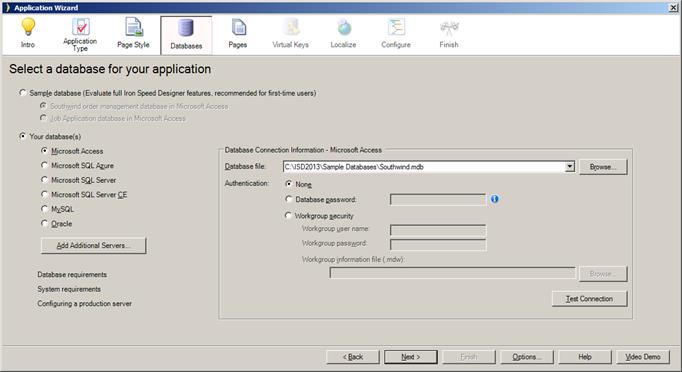Click the Help button
682x372 pixels.
(585, 357)
